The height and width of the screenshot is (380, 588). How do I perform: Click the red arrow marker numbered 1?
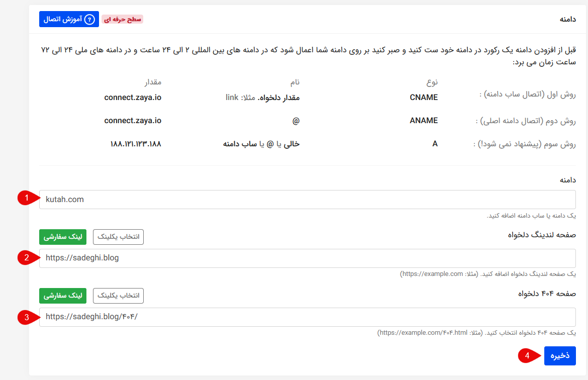pos(28,199)
